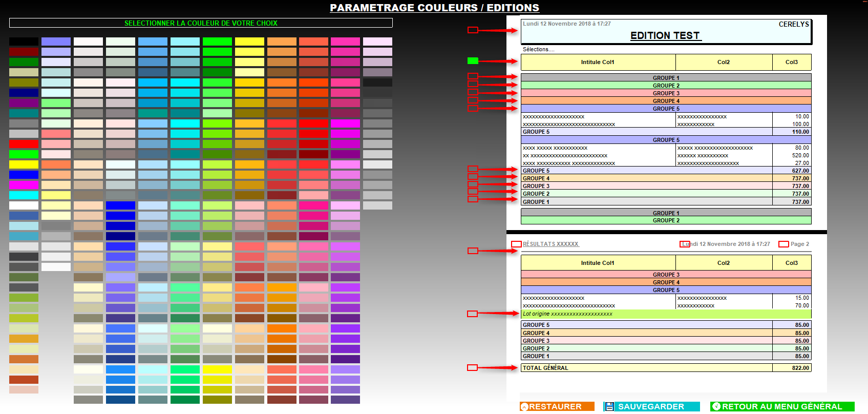The image size is (868, 414).
Task: Tick the red box pointing to Groupe 1 header
Action: tap(473, 76)
